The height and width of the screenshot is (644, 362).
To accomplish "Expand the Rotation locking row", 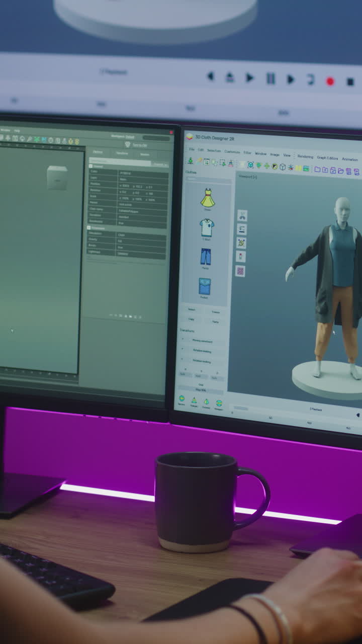I will [203, 361].
